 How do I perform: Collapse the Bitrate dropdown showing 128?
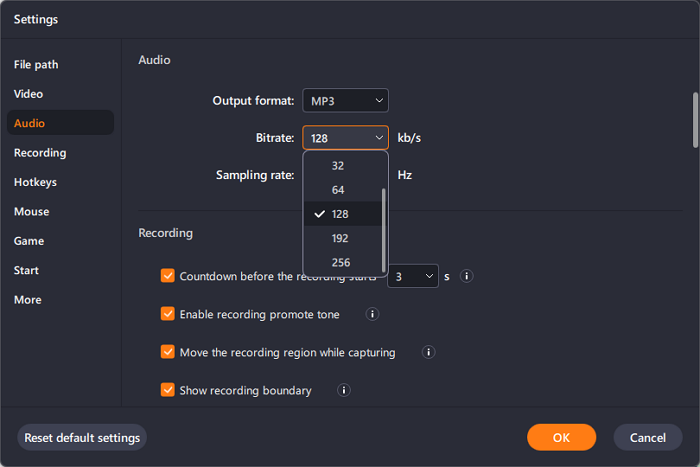point(345,138)
